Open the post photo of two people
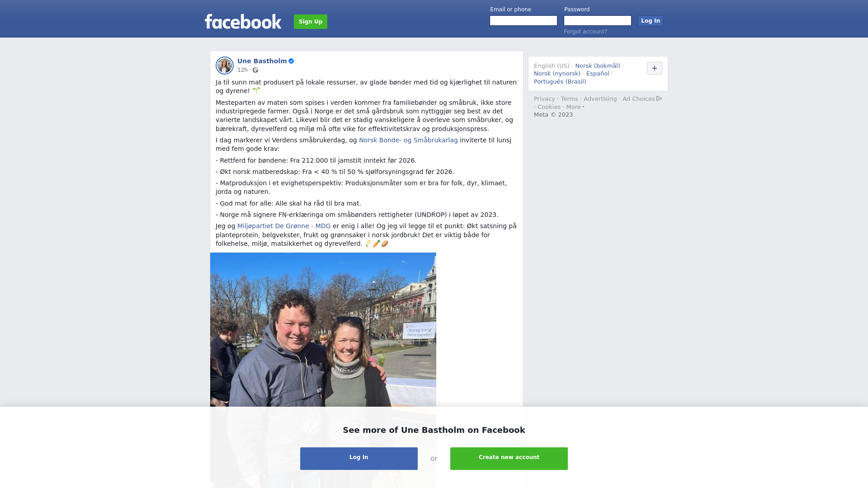868x488 pixels. click(323, 330)
